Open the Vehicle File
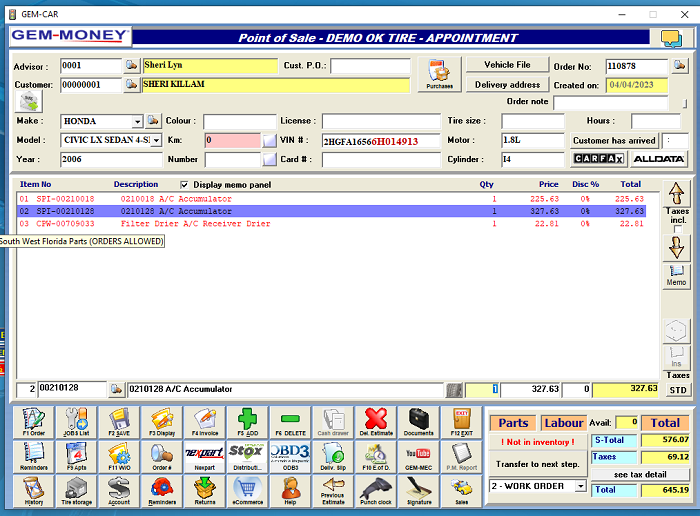Viewport: 700px width, 516px height. point(507,65)
